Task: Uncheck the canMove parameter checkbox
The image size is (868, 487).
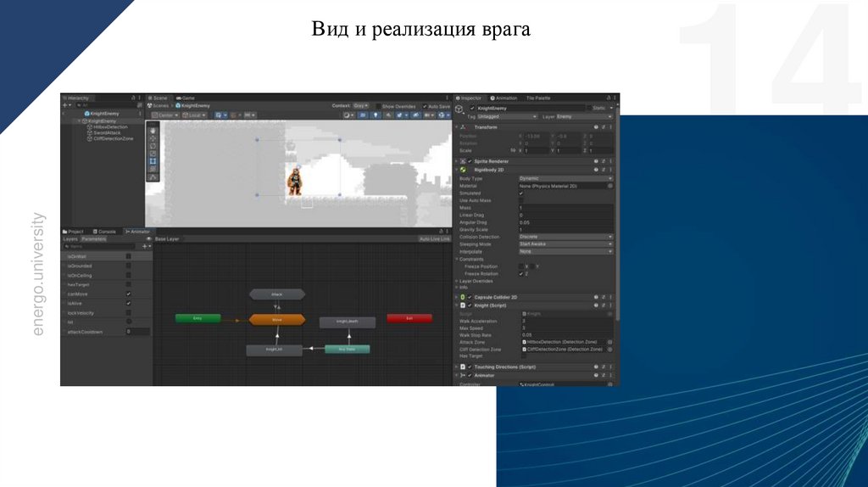Action: 129,294
